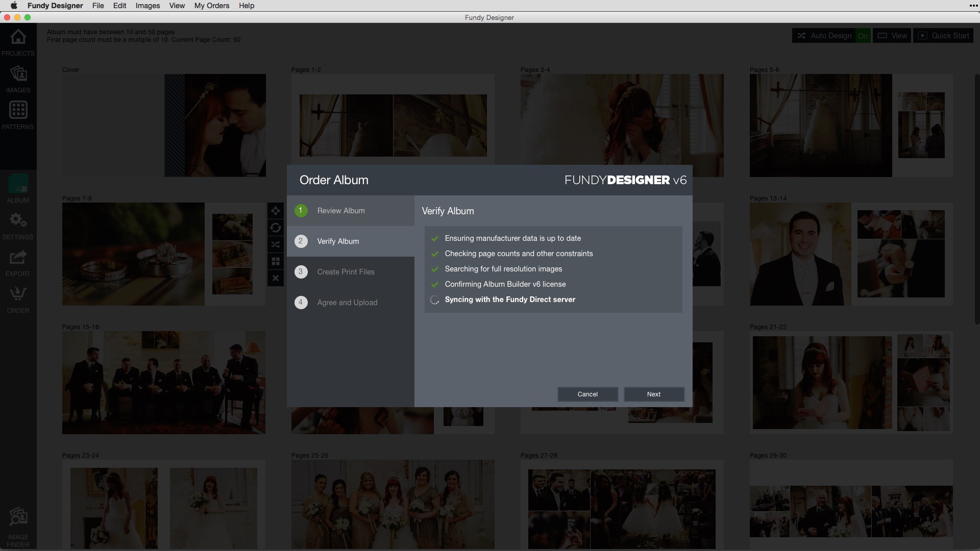Click the View button in the toolbar
This screenshot has height=551, width=980.
coord(892,36)
